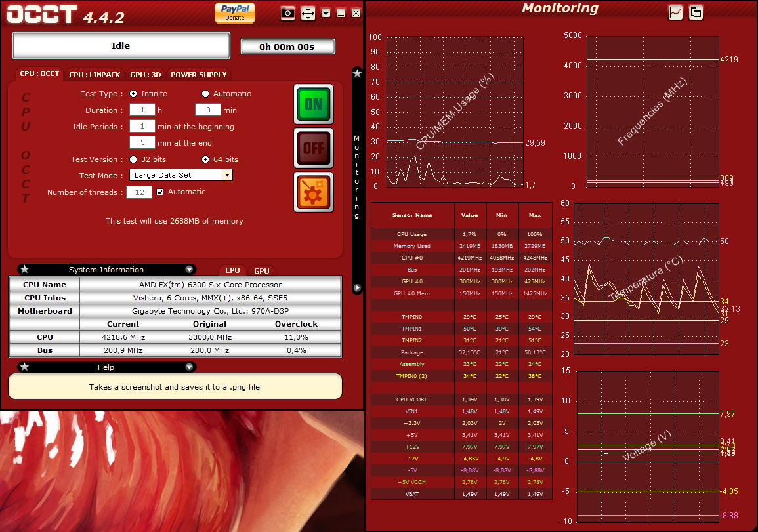
Task: Select the CPU VCORE sensor row
Action: tap(461, 399)
